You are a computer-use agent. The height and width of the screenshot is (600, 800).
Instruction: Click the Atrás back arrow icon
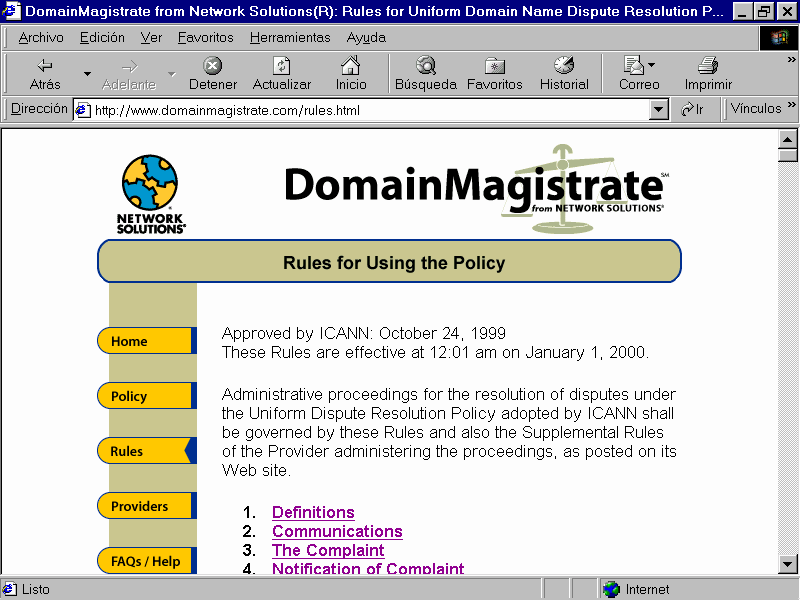click(x=45, y=66)
